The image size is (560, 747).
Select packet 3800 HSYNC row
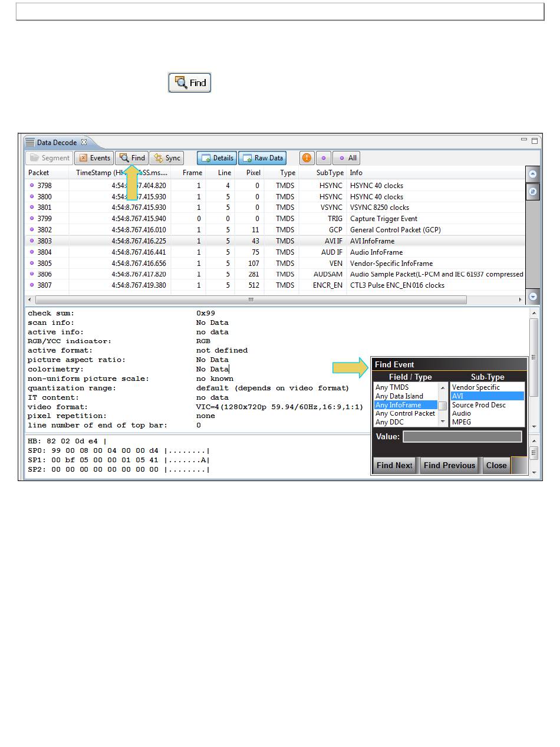(275, 197)
